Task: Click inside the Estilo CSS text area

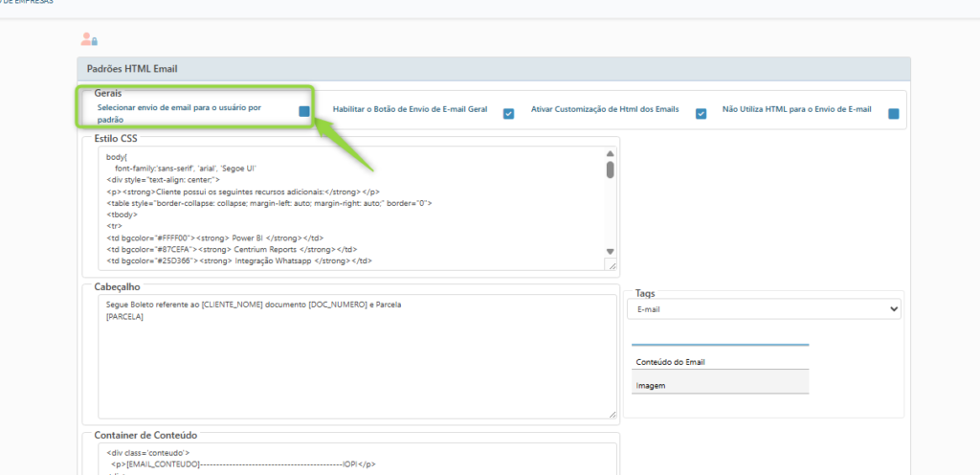Action: pos(345,206)
